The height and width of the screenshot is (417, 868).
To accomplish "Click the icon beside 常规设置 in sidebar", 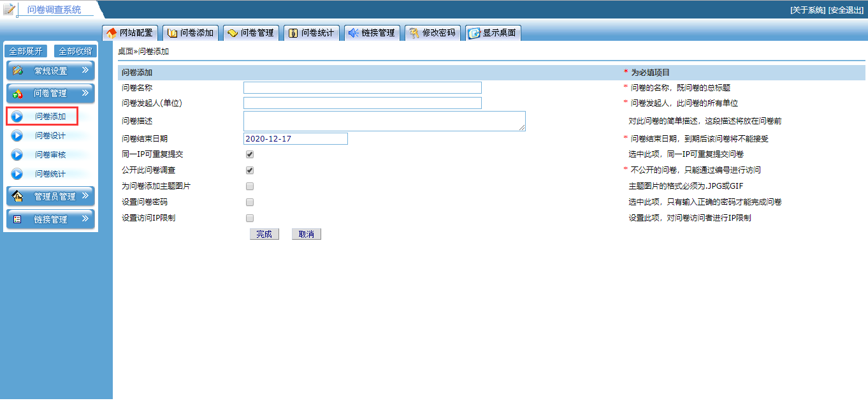I will (x=18, y=71).
